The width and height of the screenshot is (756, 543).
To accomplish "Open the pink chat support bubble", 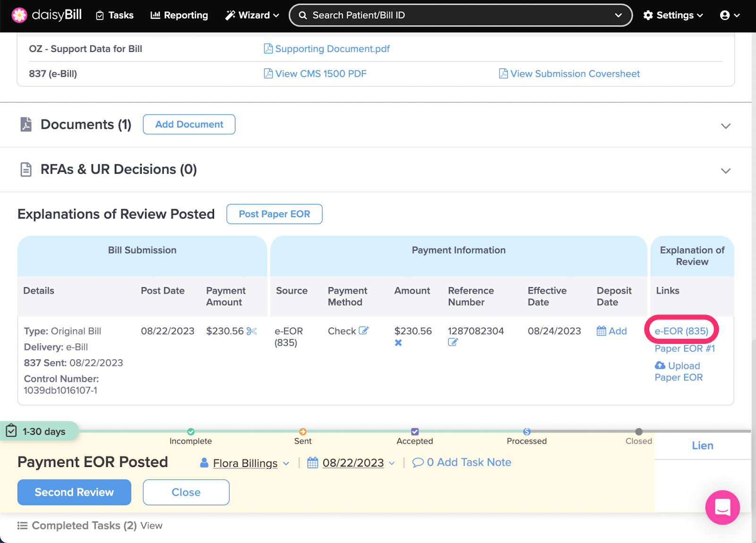I will pos(722,507).
